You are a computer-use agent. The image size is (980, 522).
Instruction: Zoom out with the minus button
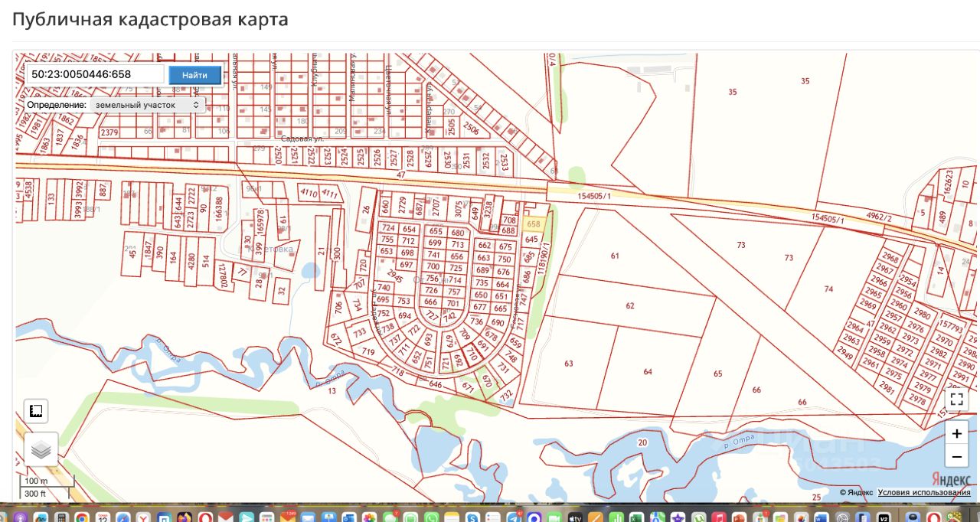[957, 458]
